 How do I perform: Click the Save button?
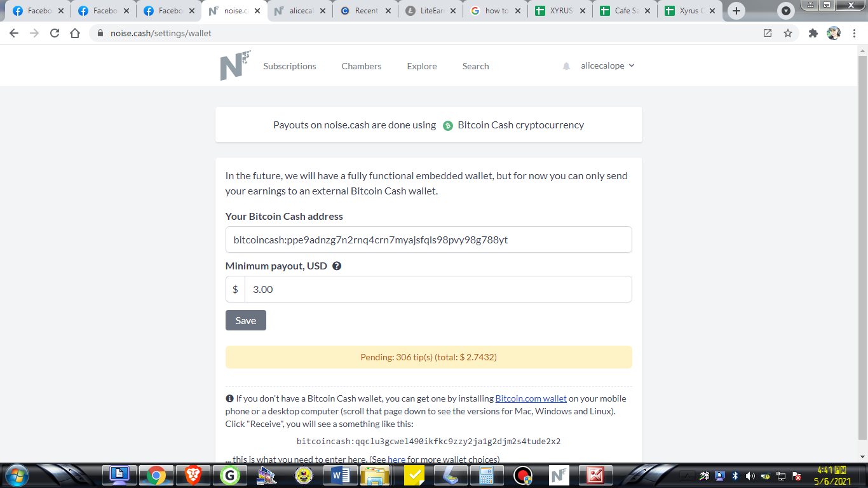[246, 320]
